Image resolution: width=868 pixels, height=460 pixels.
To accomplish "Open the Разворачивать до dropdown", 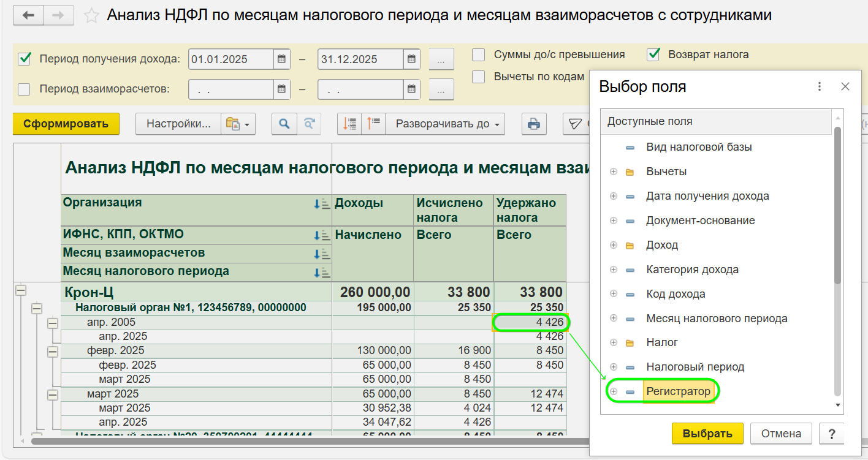I will click(x=445, y=124).
